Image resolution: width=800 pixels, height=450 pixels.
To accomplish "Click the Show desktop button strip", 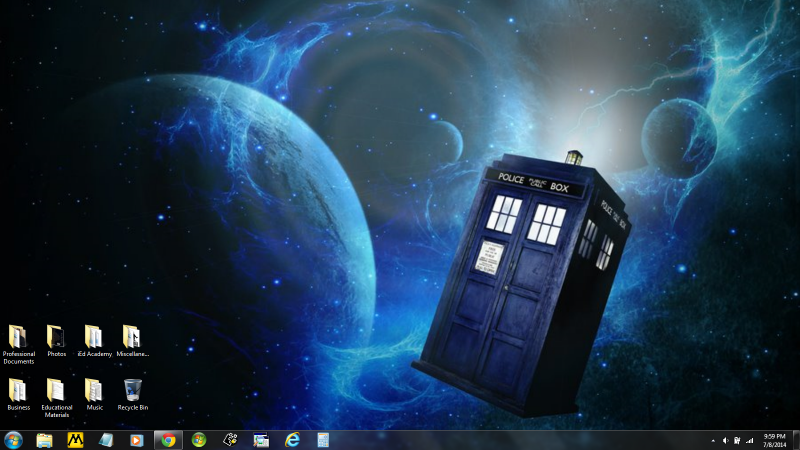I will point(796,440).
